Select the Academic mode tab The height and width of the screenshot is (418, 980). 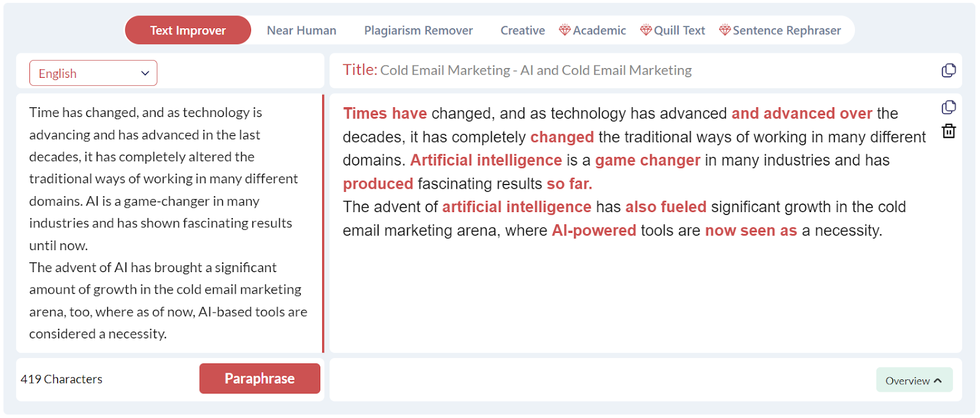pyautogui.click(x=599, y=31)
